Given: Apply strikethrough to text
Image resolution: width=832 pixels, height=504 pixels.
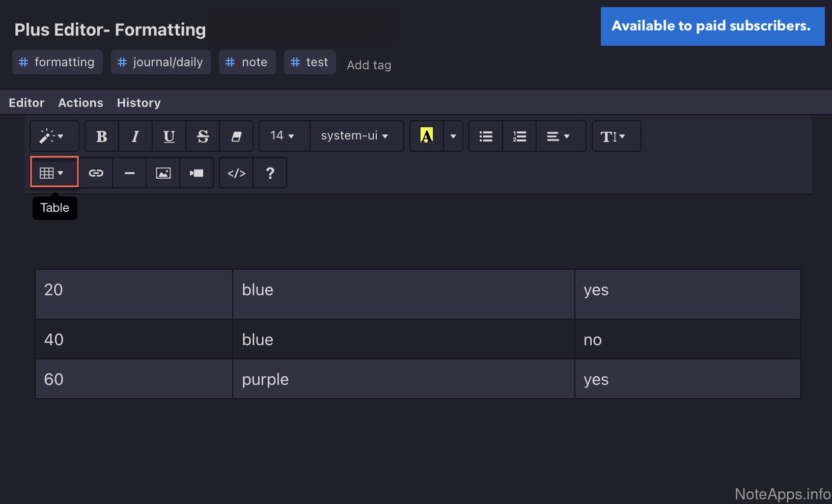Looking at the screenshot, I should [203, 136].
